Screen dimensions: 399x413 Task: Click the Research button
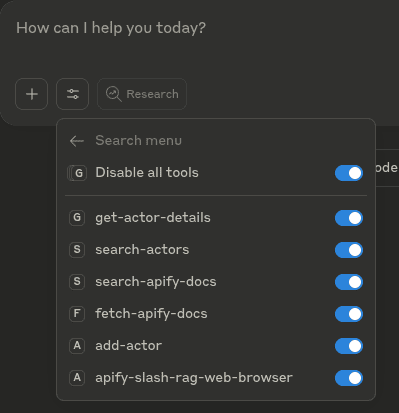pyautogui.click(x=142, y=94)
